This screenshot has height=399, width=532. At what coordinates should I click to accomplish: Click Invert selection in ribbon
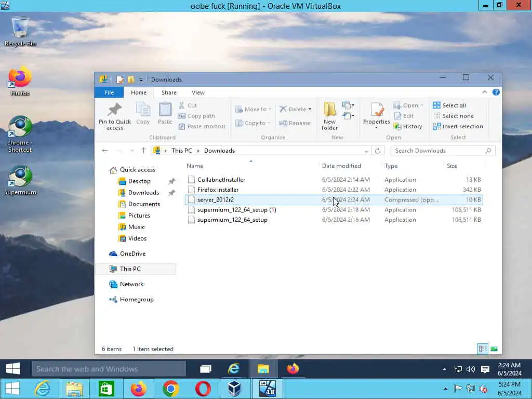click(458, 127)
